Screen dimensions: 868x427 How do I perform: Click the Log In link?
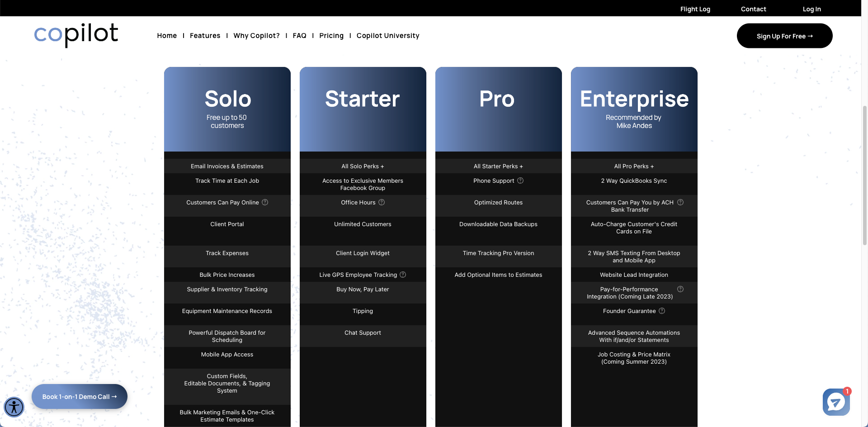tap(812, 9)
